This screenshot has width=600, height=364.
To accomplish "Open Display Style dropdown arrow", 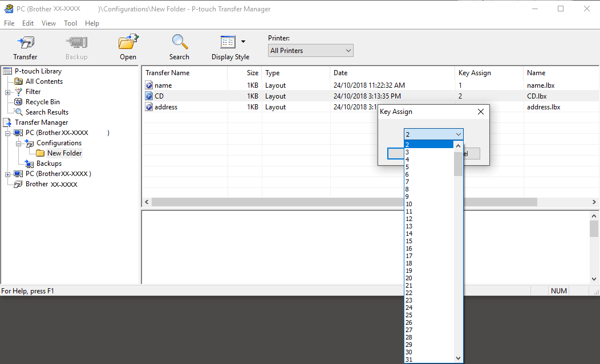I will click(244, 42).
